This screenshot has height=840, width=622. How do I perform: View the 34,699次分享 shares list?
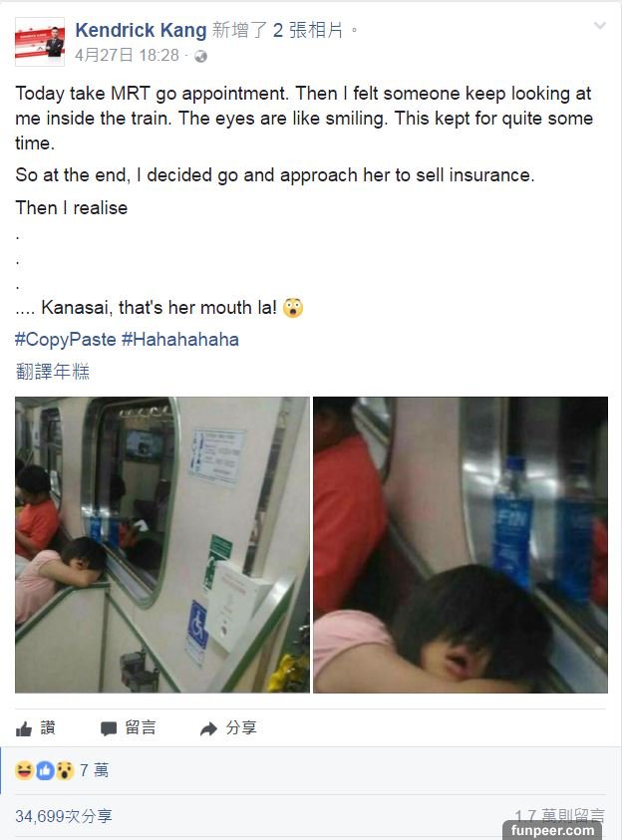point(64,816)
